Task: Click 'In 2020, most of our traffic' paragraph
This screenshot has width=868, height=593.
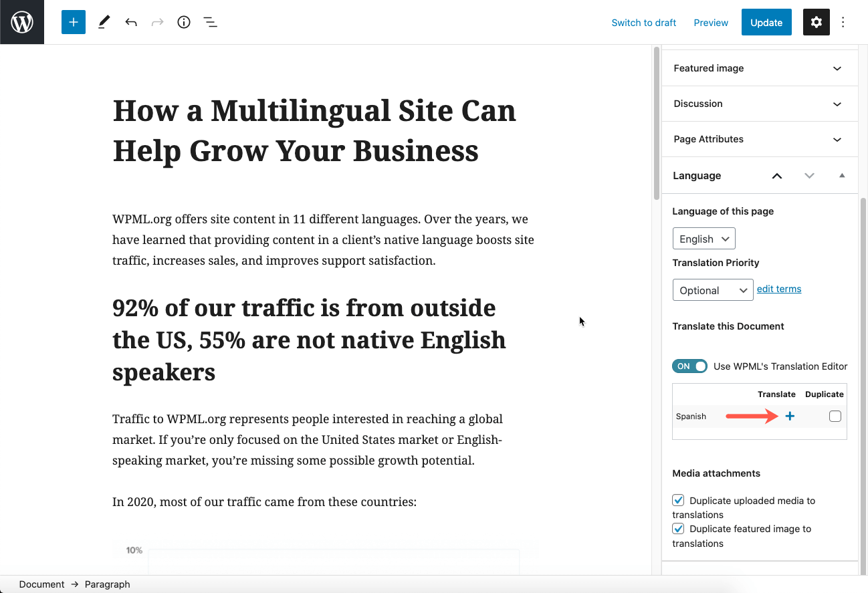Action: coord(264,501)
